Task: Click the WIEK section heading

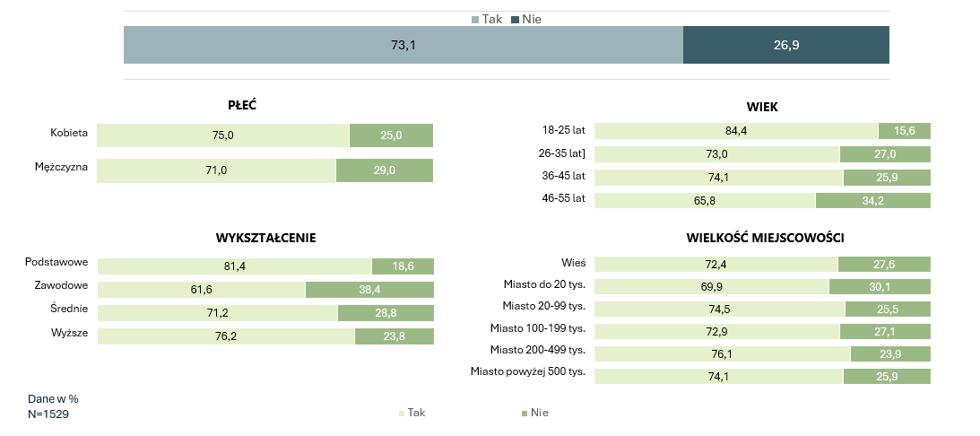Action: [762, 107]
